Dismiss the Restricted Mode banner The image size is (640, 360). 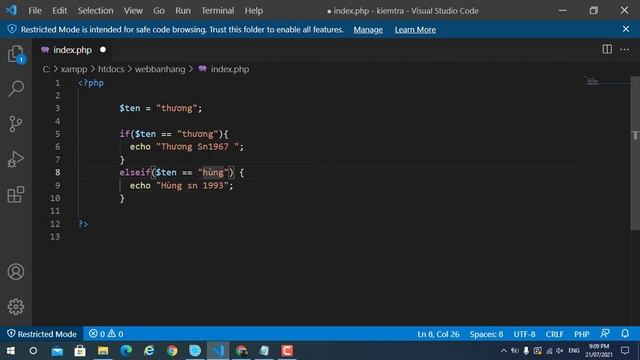point(626,29)
